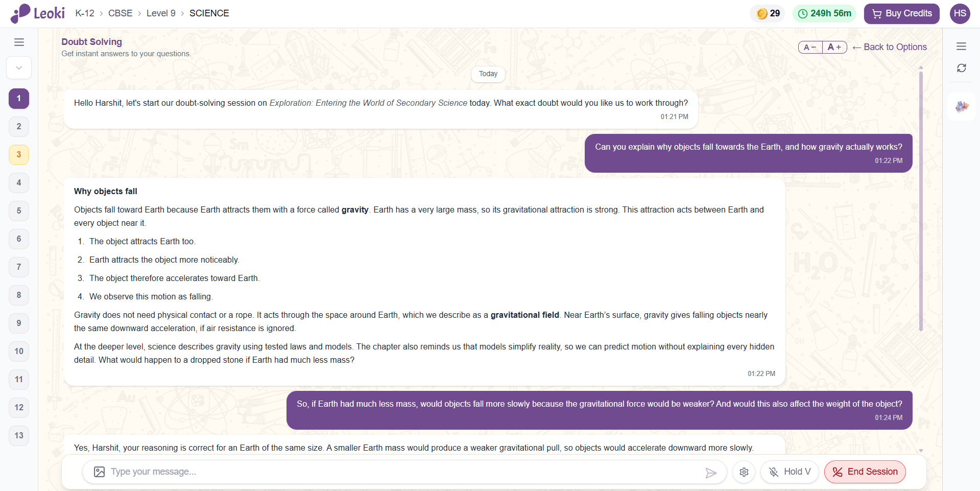Toggle Hold V voice input
The height and width of the screenshot is (491, 980).
click(790, 472)
